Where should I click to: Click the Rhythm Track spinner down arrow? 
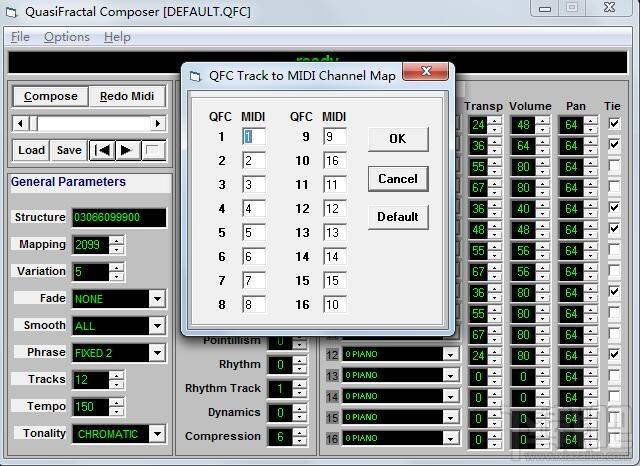(300, 393)
